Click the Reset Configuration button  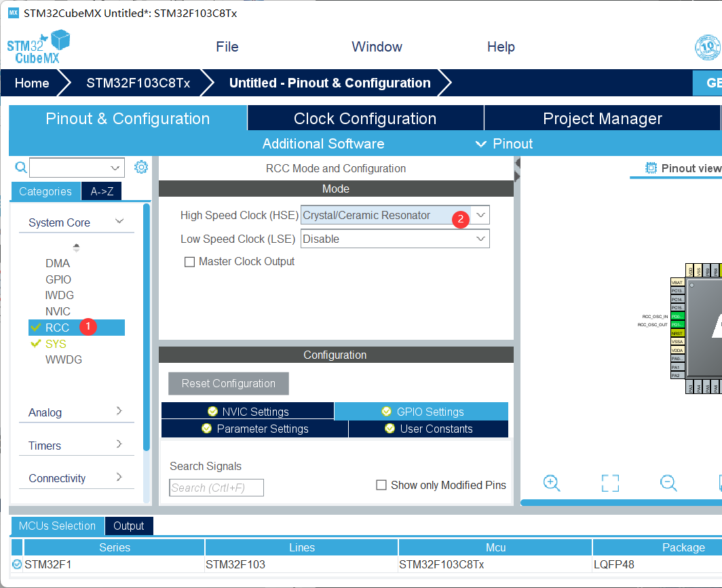pos(229,383)
